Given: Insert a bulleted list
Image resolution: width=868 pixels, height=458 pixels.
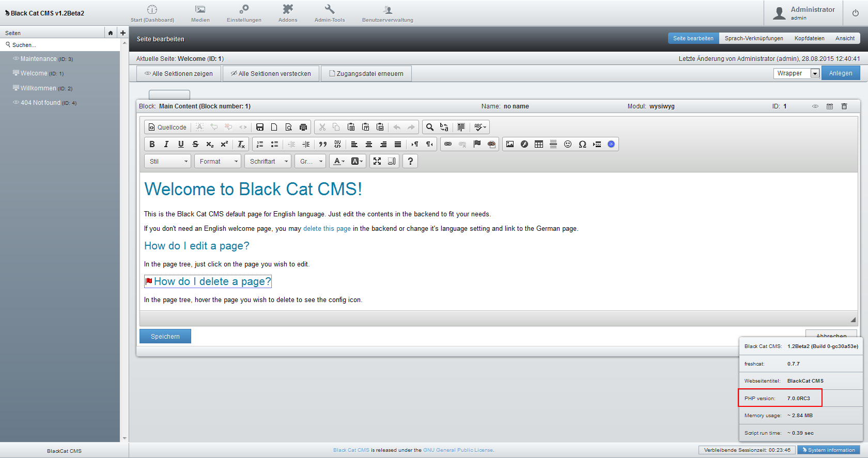Looking at the screenshot, I should (x=274, y=144).
